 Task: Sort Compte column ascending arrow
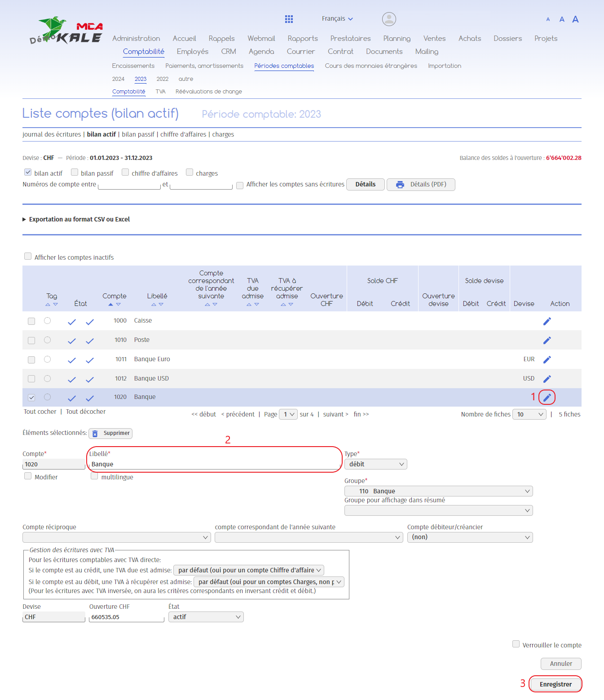[110, 305]
